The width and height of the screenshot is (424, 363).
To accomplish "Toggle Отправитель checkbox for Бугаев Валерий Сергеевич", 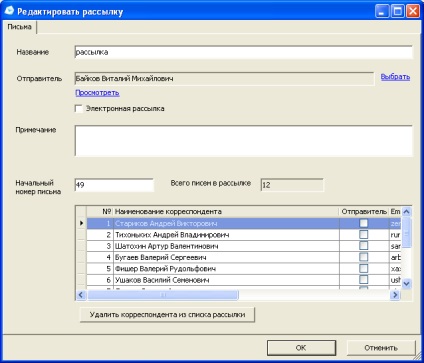I will [364, 257].
